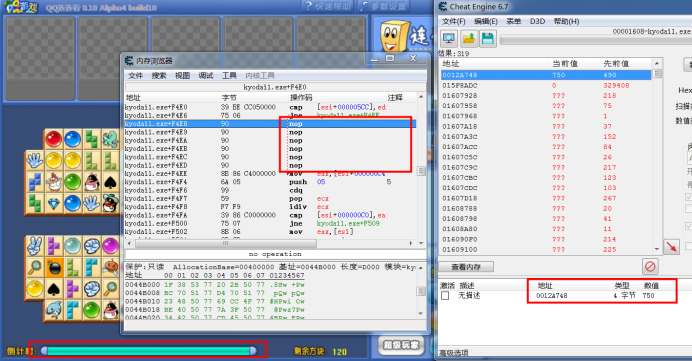Open 高级选项 at the bottom of Cheat Engine
Image resolution: width=692 pixels, height=361 pixels.
click(454, 353)
